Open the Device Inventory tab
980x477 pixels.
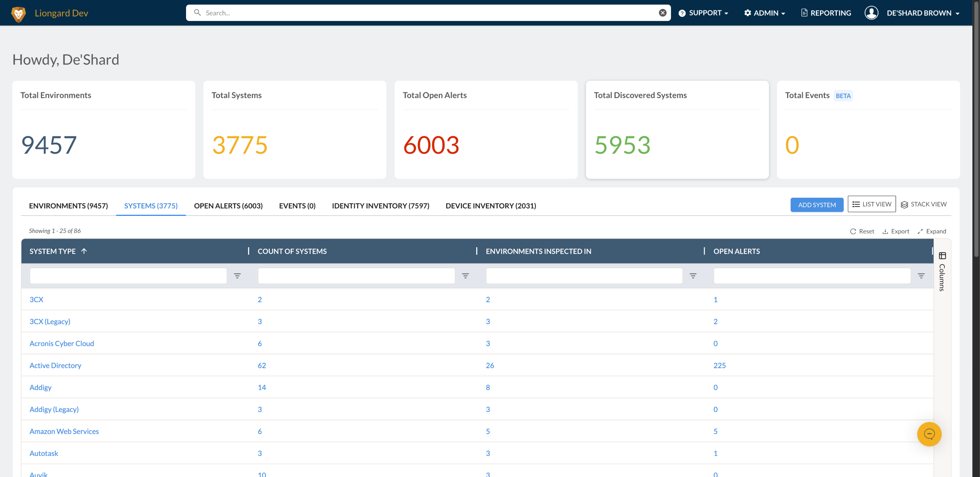click(491, 206)
